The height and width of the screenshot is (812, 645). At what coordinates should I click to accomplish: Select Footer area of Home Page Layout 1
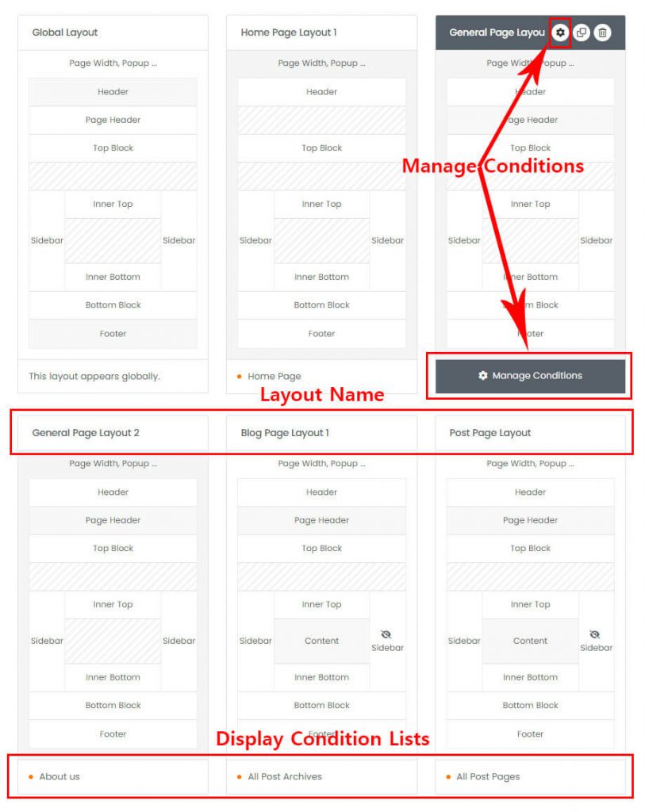(x=321, y=333)
